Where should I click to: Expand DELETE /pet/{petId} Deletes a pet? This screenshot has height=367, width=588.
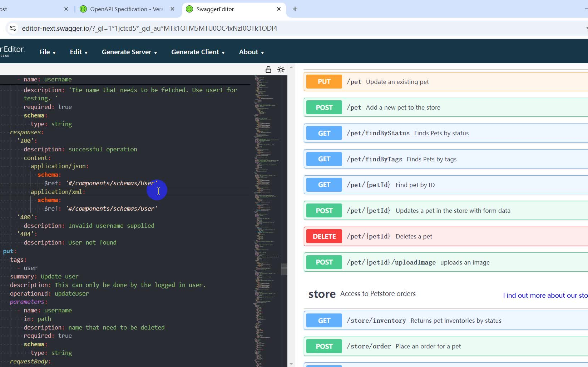[446, 236]
